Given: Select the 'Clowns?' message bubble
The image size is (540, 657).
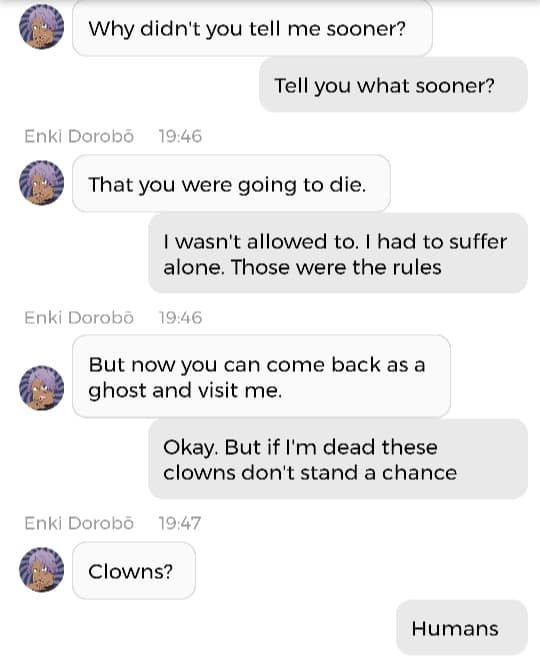Looking at the screenshot, I should tap(134, 571).
